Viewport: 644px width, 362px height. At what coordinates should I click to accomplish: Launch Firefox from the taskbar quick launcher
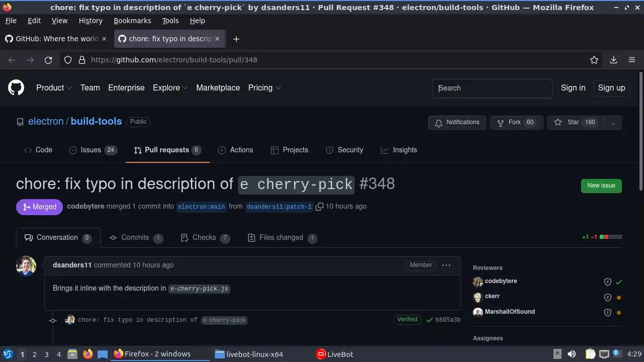pos(88,354)
